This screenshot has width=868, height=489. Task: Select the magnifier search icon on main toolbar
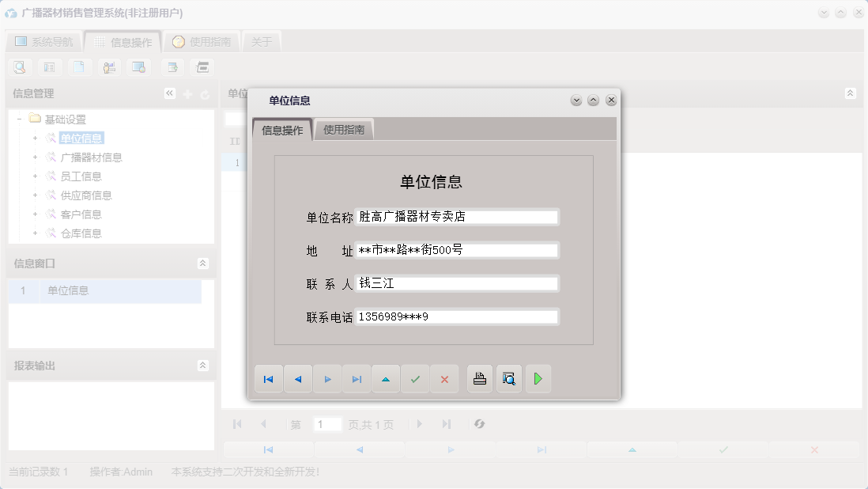pyautogui.click(x=19, y=67)
